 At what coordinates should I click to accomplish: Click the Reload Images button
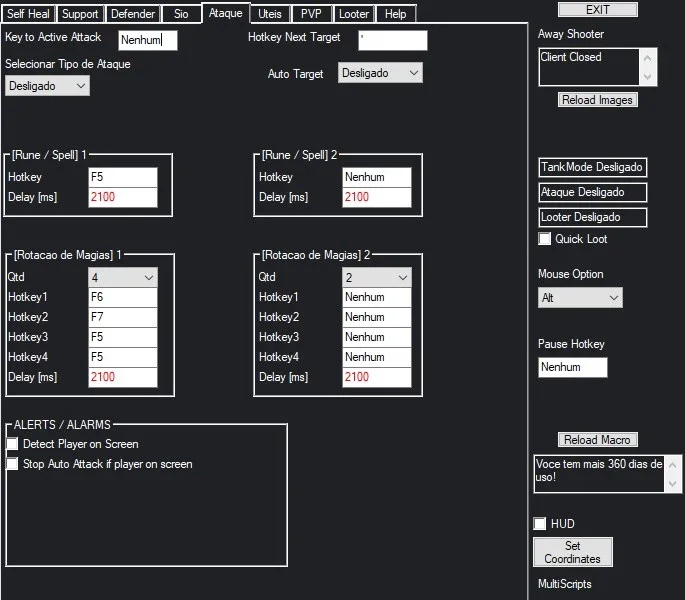coord(598,100)
